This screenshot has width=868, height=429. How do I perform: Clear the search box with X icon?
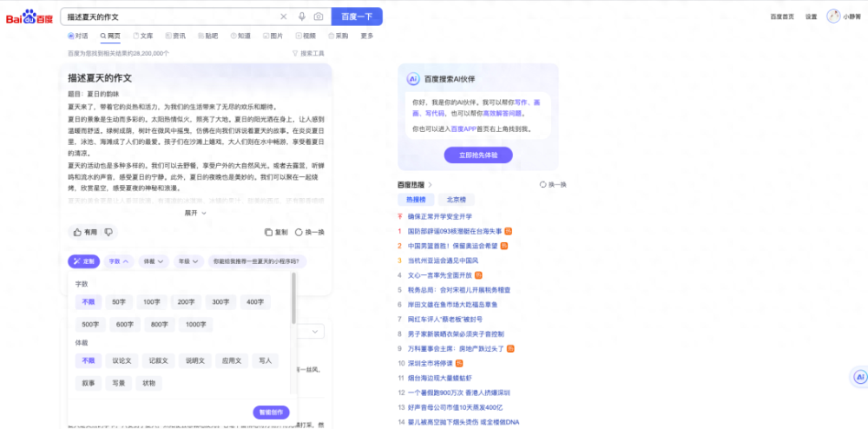[x=284, y=16]
